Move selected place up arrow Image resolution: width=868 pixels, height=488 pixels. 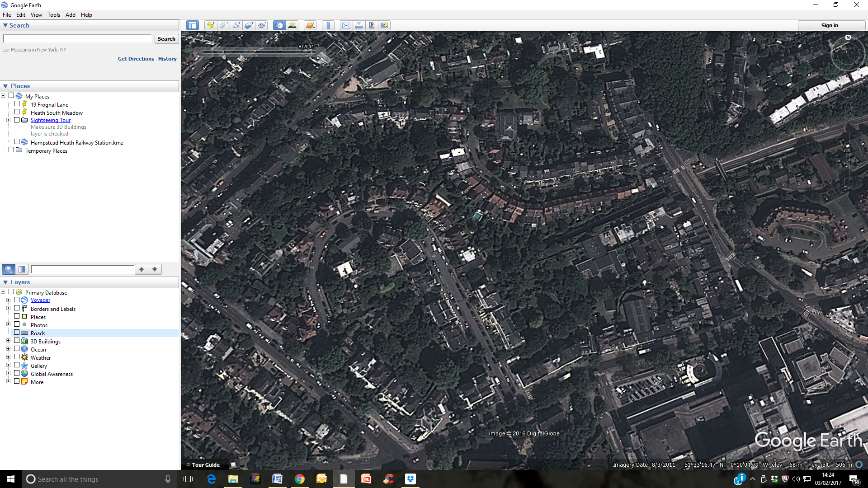coord(142,269)
